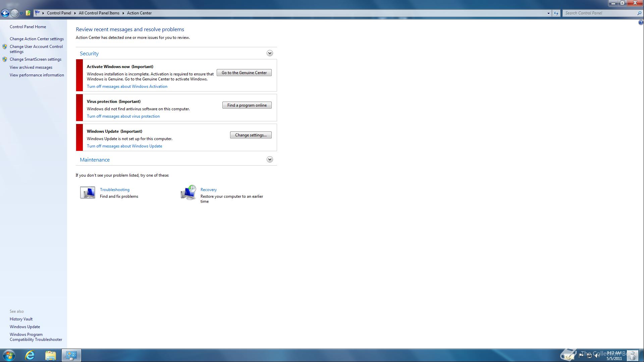Open Change Action Center settings
644x362 pixels.
[x=37, y=39]
